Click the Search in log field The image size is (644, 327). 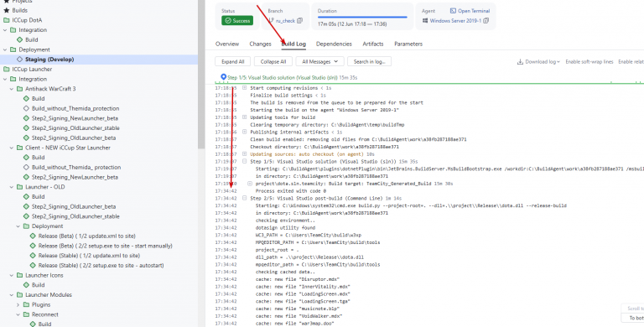[369, 61]
